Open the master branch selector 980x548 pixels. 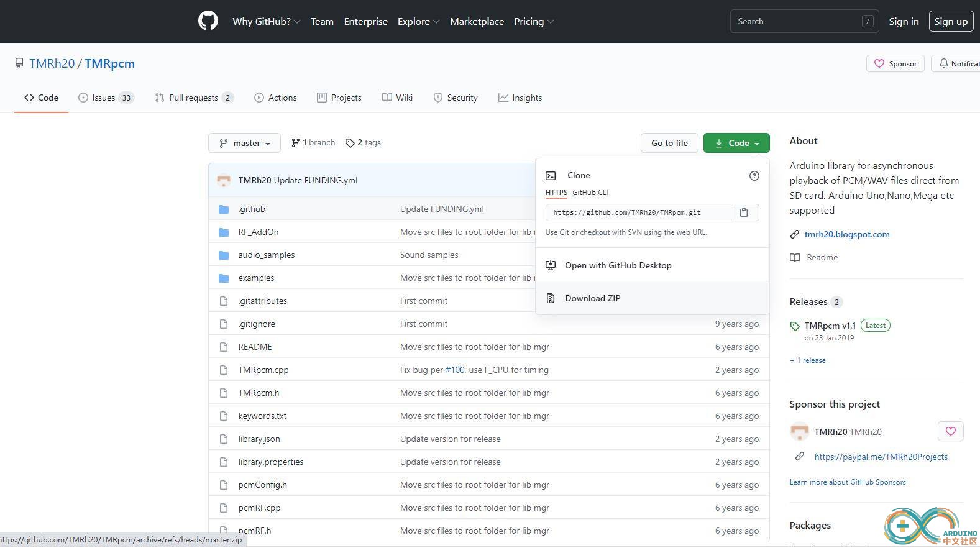point(244,143)
